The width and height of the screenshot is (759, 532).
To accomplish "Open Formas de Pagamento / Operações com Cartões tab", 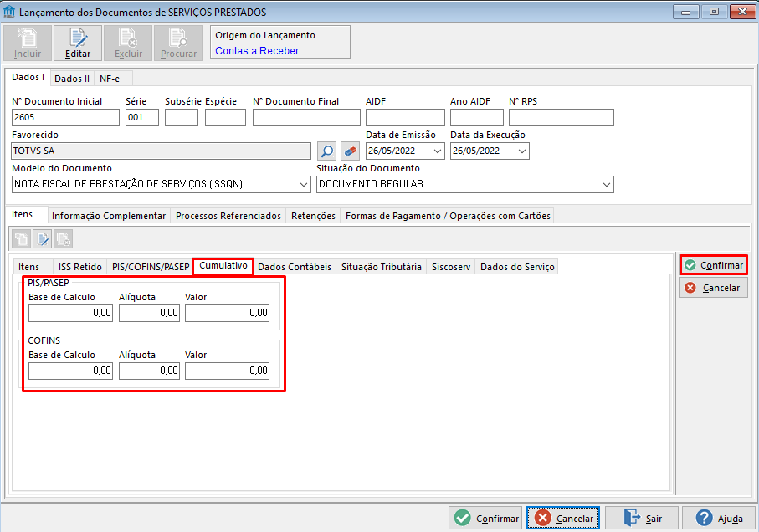I will 448,216.
